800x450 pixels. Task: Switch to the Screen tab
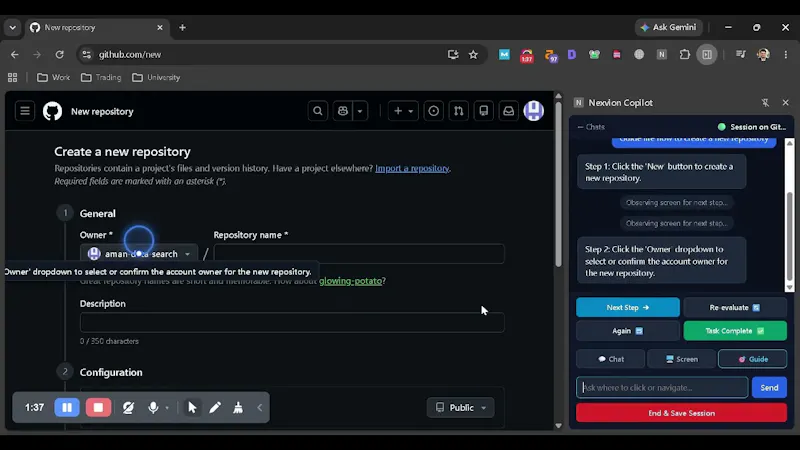[x=682, y=359]
